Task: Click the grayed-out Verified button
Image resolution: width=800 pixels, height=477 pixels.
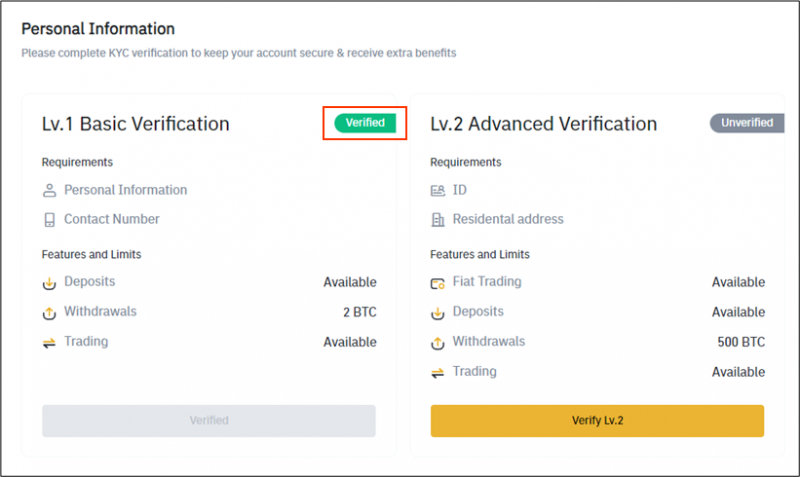Action: [x=209, y=421]
